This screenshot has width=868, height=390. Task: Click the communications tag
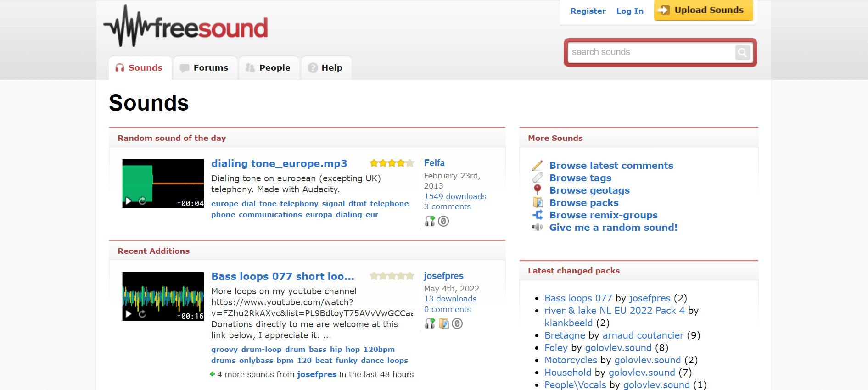(270, 215)
